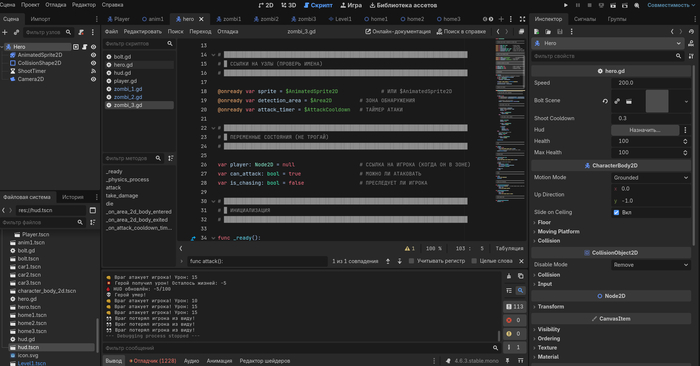Enable the 'Учитывать регистр' checkbox
The image size is (700, 366).
pos(412,261)
